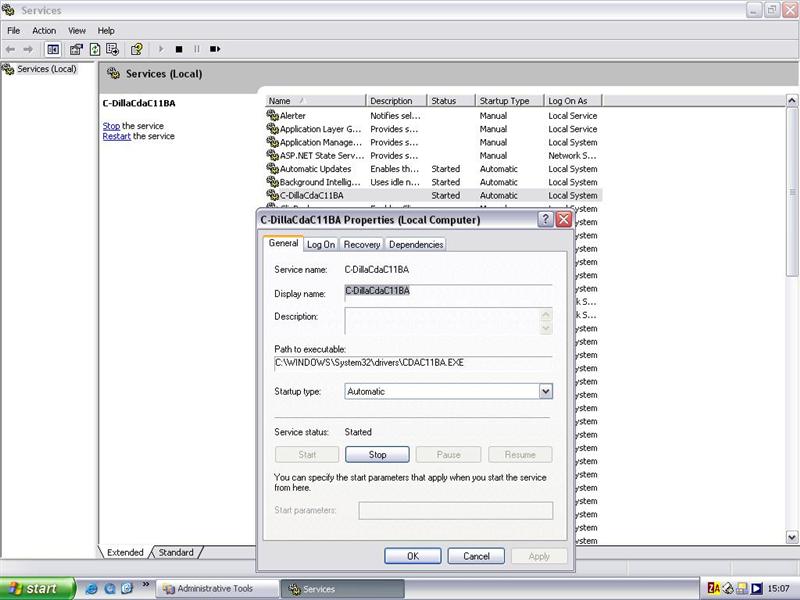Click the Stop the service link
This screenshot has height=600, width=800.
[x=111, y=126]
